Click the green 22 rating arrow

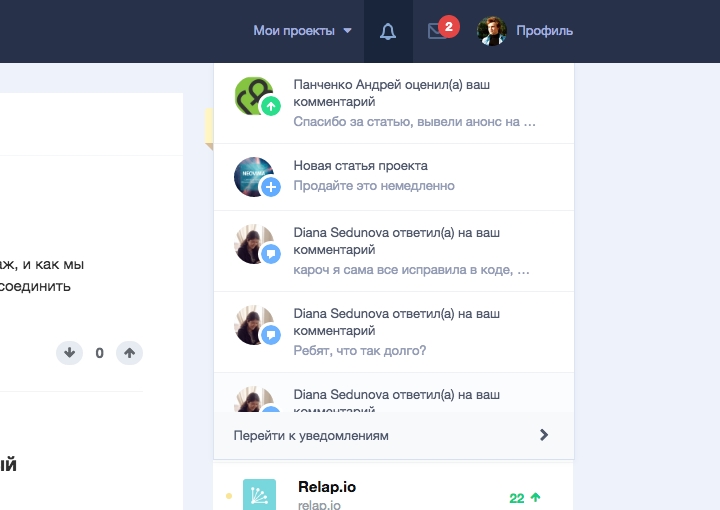[536, 497]
